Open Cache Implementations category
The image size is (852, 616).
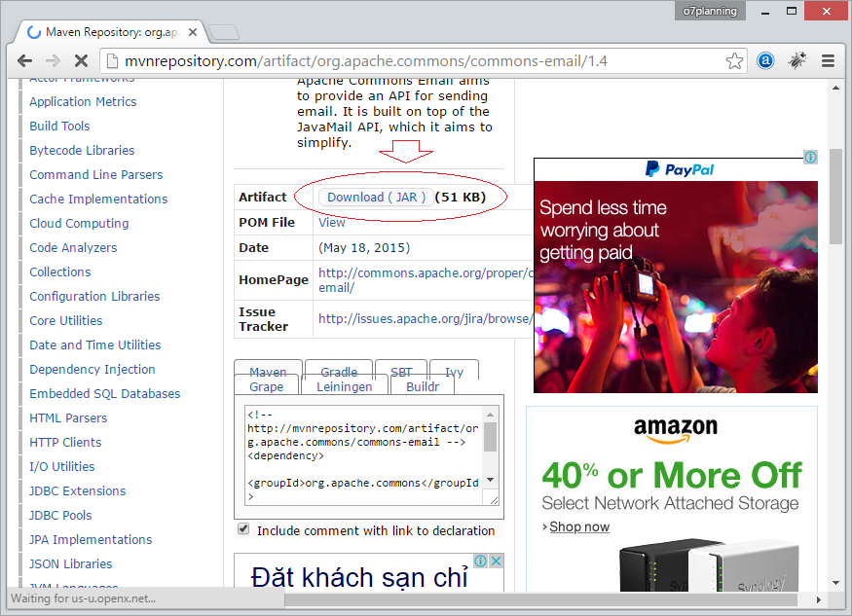point(98,199)
